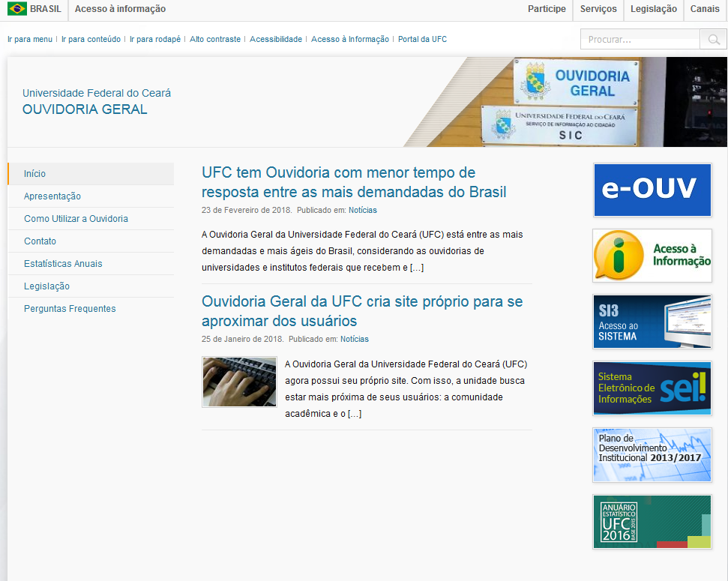Screen dimensions: 728x581
Task: Open the e-OUV banner
Action: pos(652,190)
